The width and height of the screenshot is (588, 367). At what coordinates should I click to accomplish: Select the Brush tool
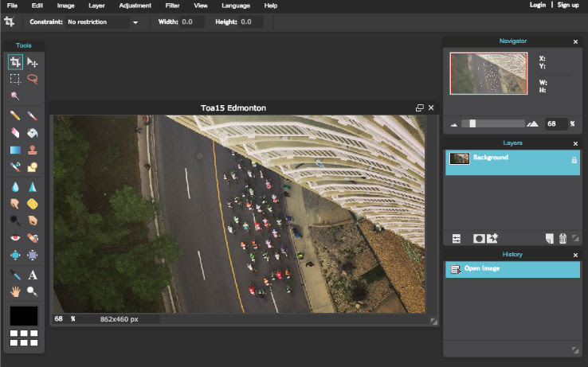click(x=32, y=115)
